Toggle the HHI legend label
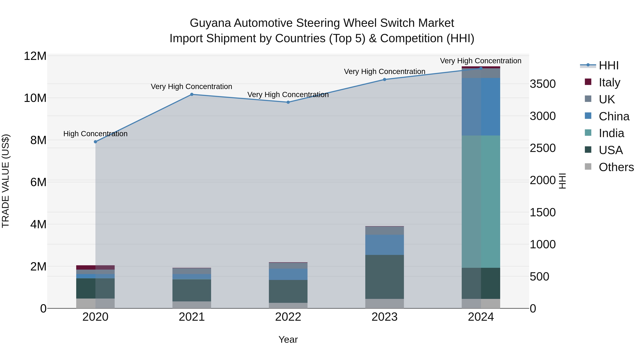 (x=609, y=65)
